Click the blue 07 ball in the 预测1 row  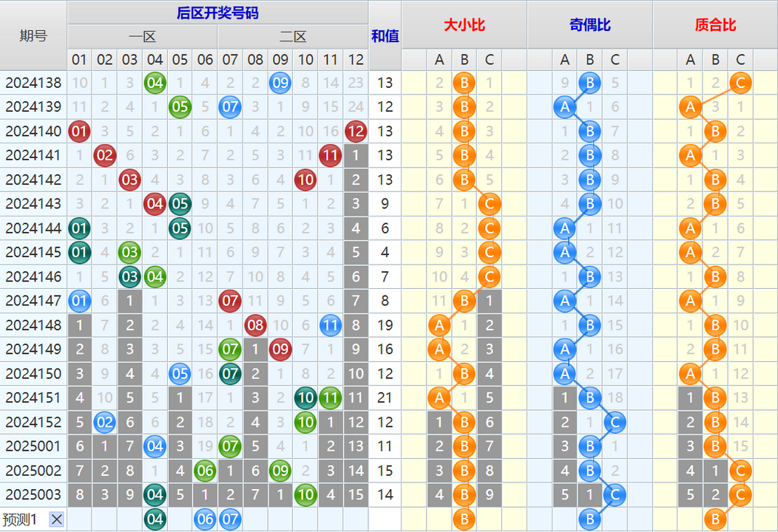click(x=230, y=519)
